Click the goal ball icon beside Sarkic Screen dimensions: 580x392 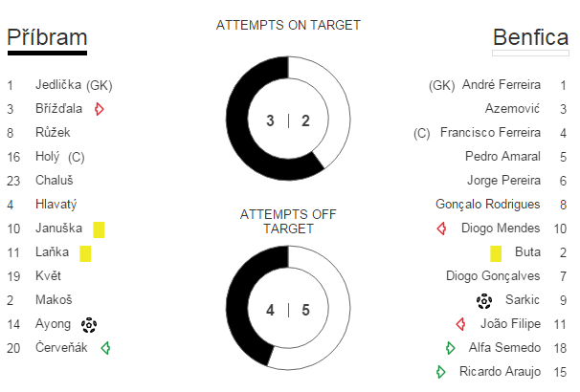484,301
